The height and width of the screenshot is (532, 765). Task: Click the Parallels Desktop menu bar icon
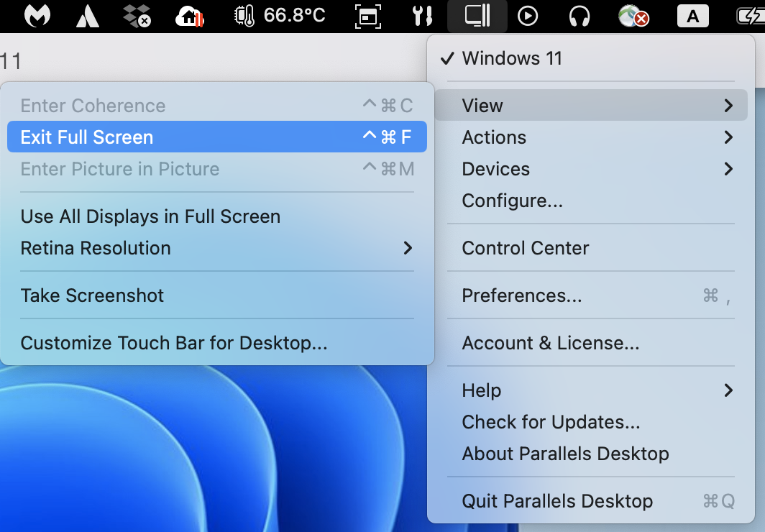point(477,15)
